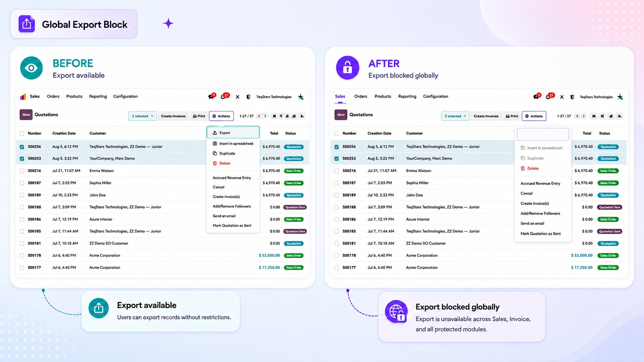This screenshot has width=644, height=362.
Task: Select 'Accrued Revenue Entry' in BEFORE Actions menu
Action: (232, 178)
